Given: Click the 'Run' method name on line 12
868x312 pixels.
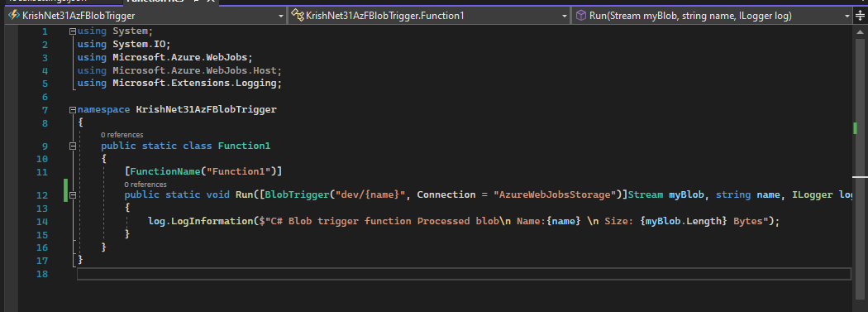Looking at the screenshot, I should pos(244,195).
